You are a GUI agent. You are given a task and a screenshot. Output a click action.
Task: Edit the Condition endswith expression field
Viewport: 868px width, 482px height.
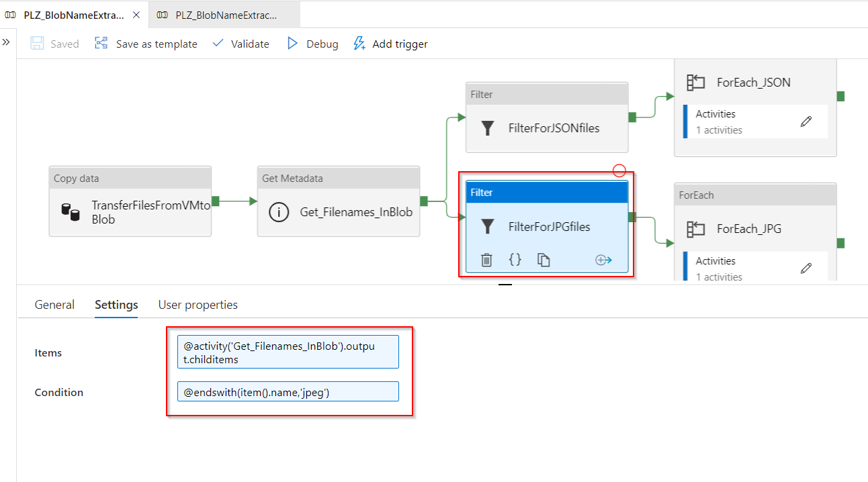(288, 391)
